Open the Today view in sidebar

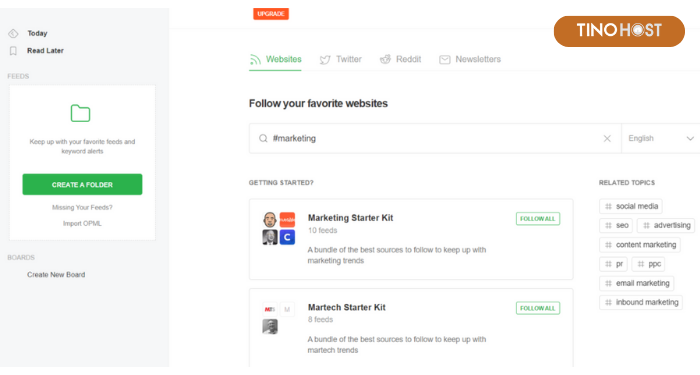28,33
